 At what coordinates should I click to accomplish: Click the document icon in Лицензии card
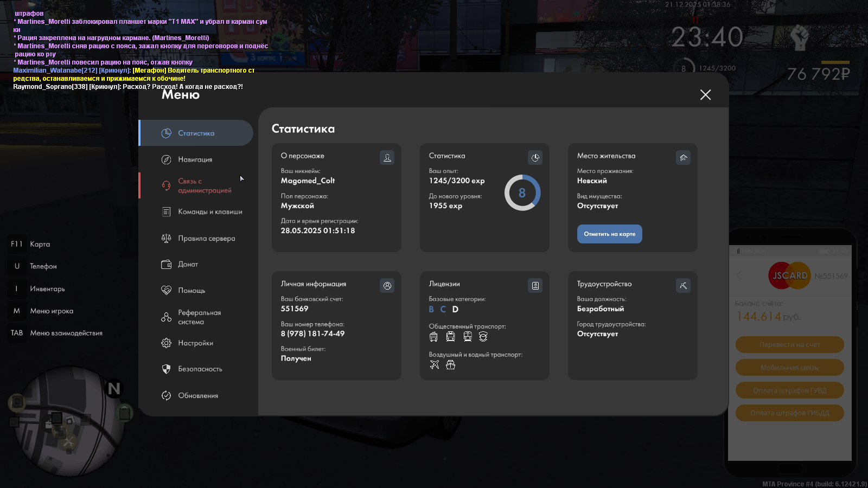click(535, 286)
